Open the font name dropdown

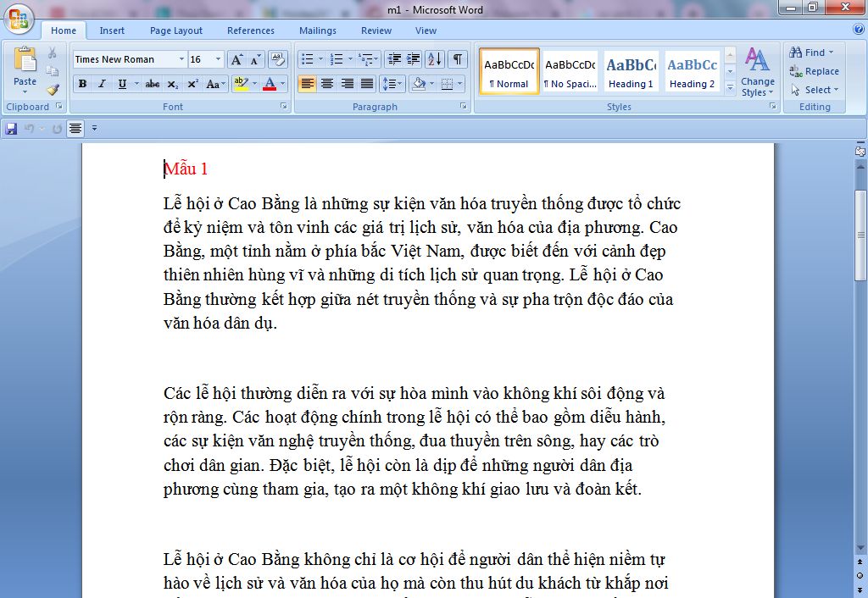click(x=181, y=59)
